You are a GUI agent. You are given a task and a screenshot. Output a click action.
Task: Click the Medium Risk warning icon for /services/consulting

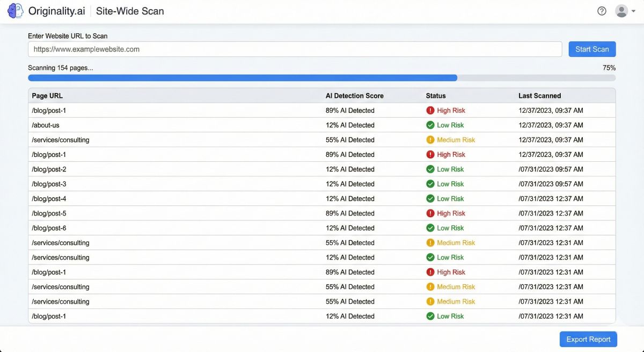430,140
